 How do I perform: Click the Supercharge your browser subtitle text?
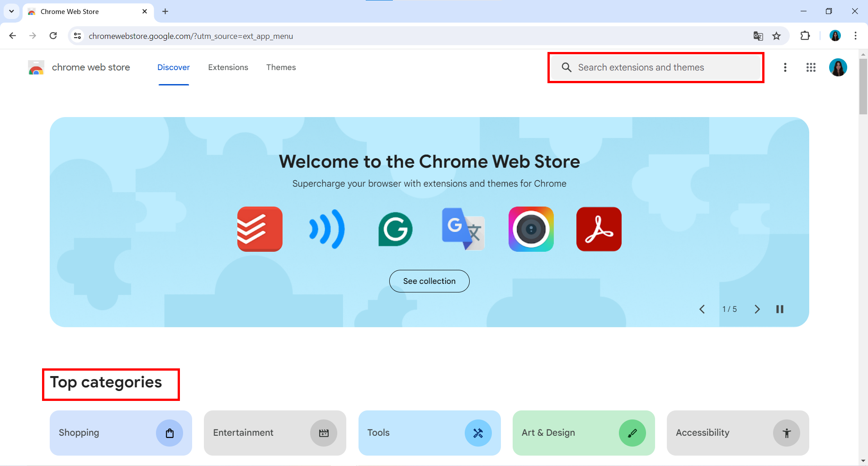pyautogui.click(x=429, y=184)
